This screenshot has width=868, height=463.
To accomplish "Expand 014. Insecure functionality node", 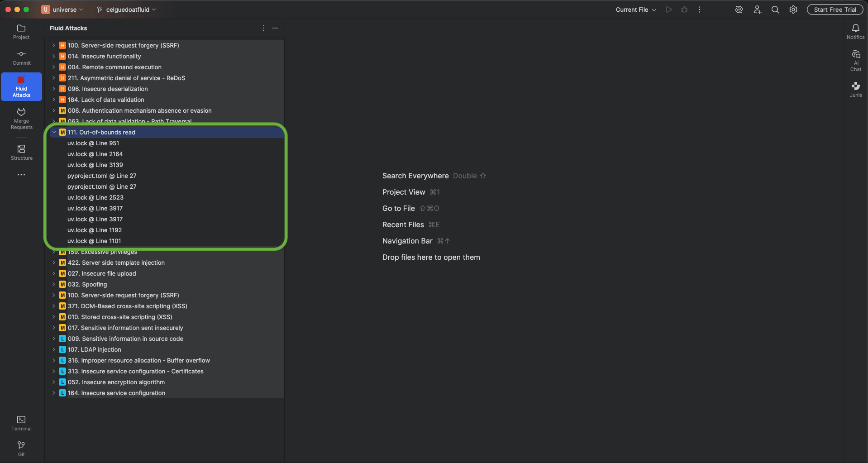I will (53, 56).
